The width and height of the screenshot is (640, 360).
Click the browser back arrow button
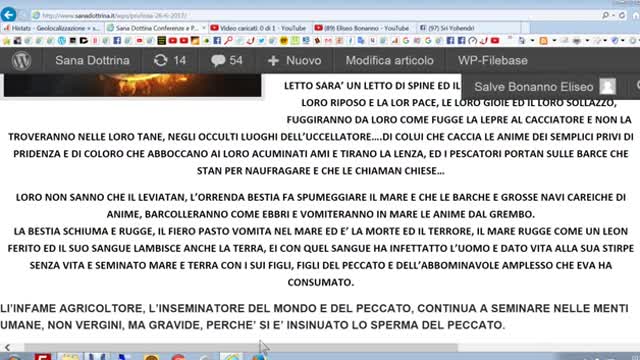[x=8, y=15]
